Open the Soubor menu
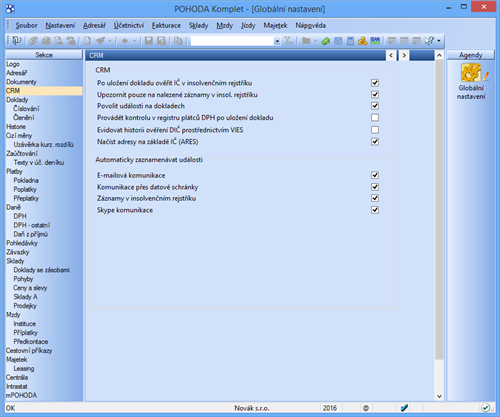Viewport: 500px width, 417px height. point(26,25)
